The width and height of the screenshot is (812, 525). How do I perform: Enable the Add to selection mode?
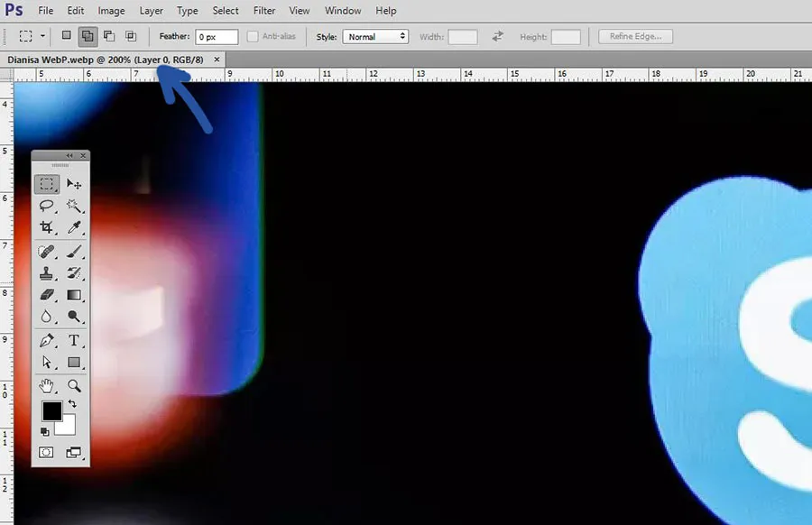click(x=88, y=37)
